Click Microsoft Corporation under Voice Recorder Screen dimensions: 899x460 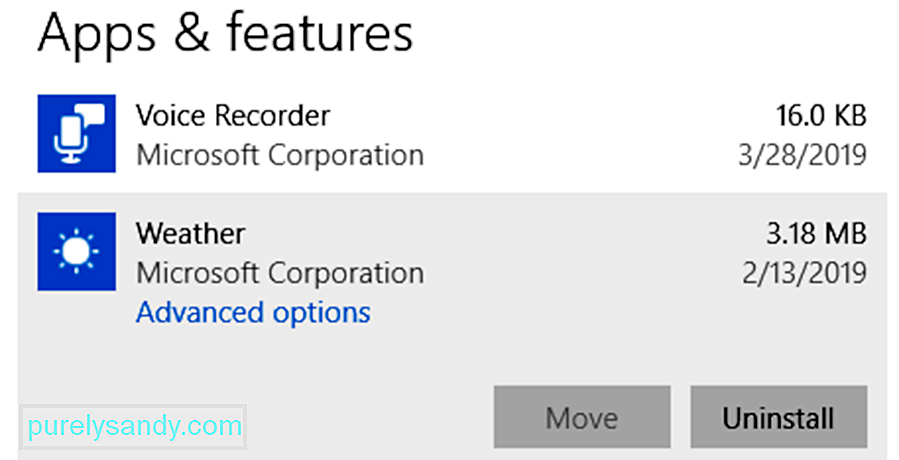coord(280,155)
